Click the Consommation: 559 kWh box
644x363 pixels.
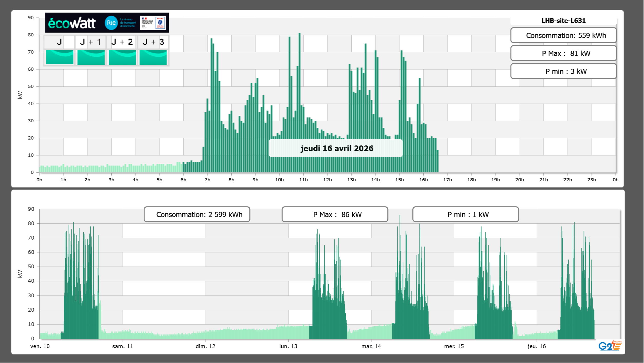[563, 35]
